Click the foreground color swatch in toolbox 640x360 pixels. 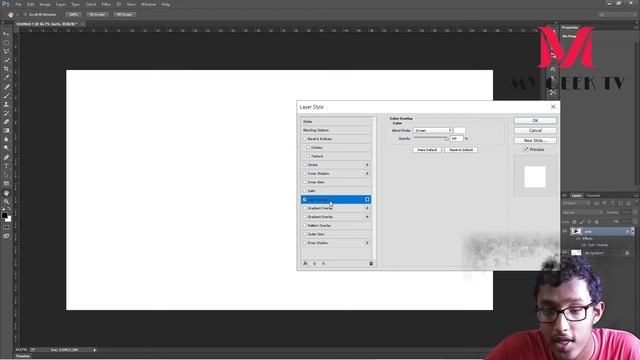pos(4,215)
